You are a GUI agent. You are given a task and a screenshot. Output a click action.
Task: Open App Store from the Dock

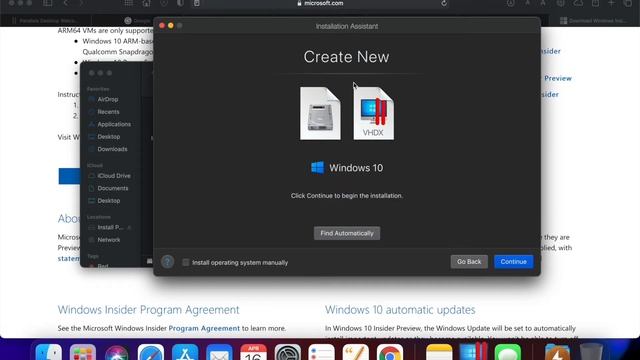point(185,353)
